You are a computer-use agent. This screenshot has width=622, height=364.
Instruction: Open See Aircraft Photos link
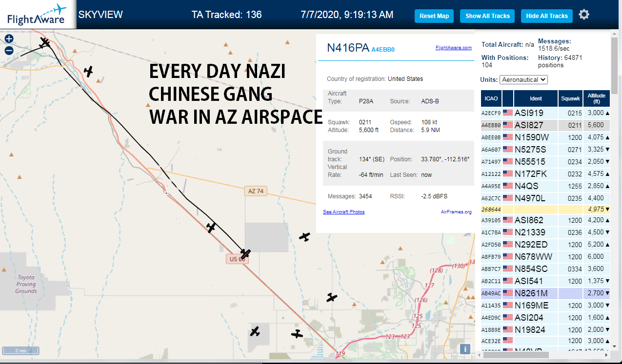344,212
